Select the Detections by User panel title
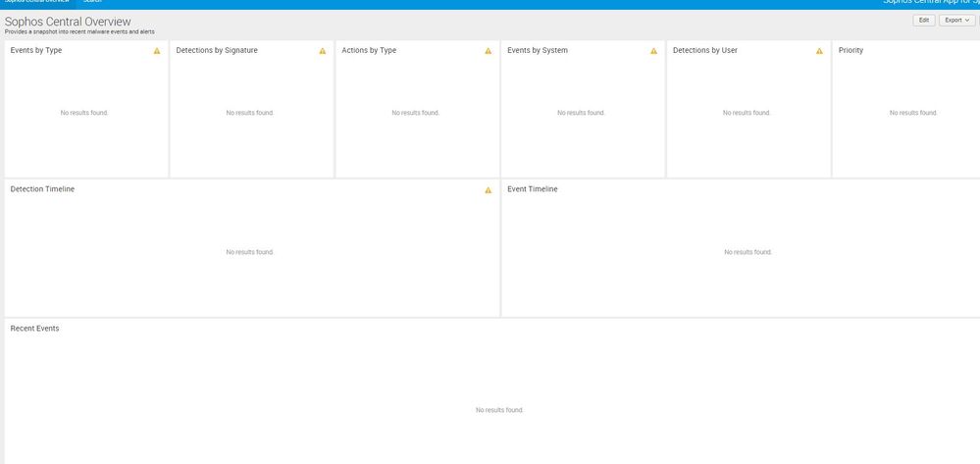Image resolution: width=980 pixels, height=464 pixels. [x=705, y=51]
